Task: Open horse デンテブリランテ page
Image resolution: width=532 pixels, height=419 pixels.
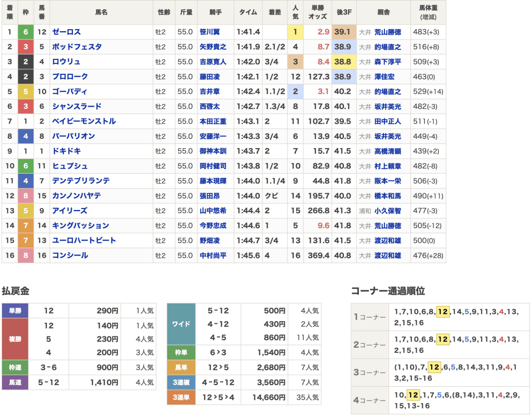Action: tap(81, 181)
